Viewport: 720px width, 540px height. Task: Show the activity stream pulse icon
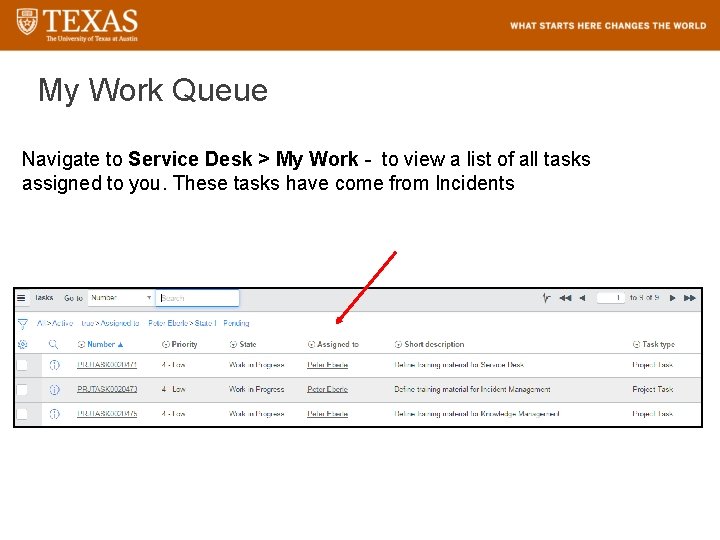coord(546,298)
